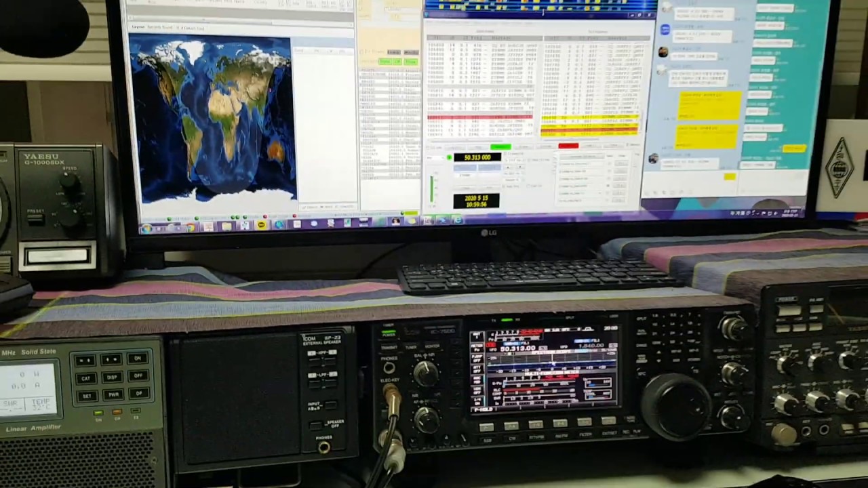Open the band selector dropdown beside frequency

(435, 157)
